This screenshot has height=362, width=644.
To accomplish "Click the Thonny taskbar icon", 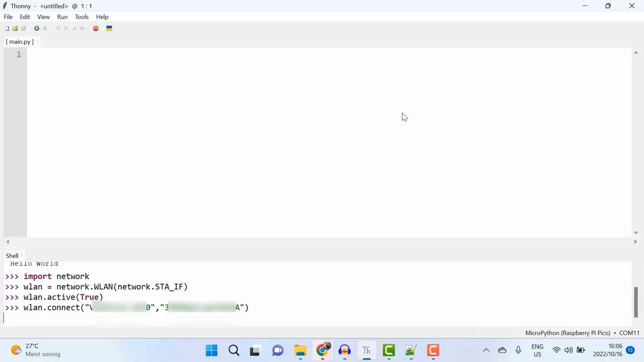I will coord(367,350).
